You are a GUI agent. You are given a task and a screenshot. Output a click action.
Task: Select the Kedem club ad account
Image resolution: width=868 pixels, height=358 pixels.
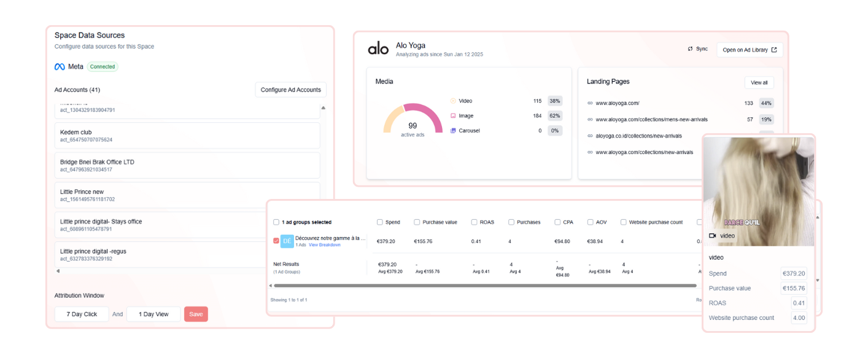(187, 136)
